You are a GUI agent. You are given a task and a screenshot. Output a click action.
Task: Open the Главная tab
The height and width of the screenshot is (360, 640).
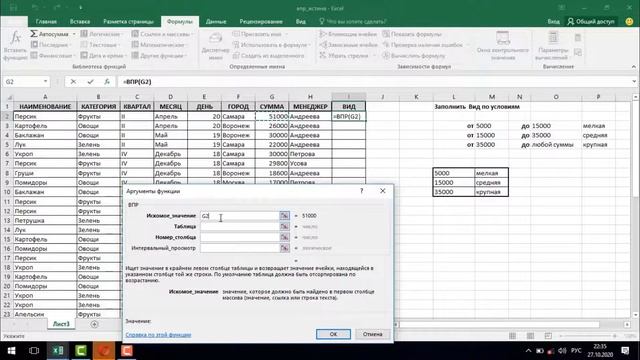[x=46, y=22]
